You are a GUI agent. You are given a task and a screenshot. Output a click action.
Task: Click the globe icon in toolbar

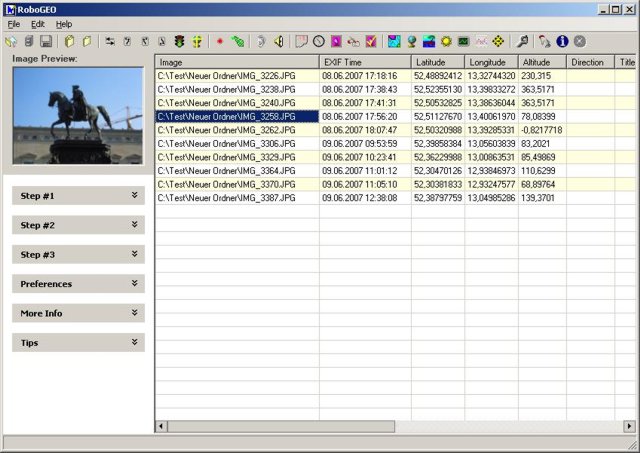point(411,41)
